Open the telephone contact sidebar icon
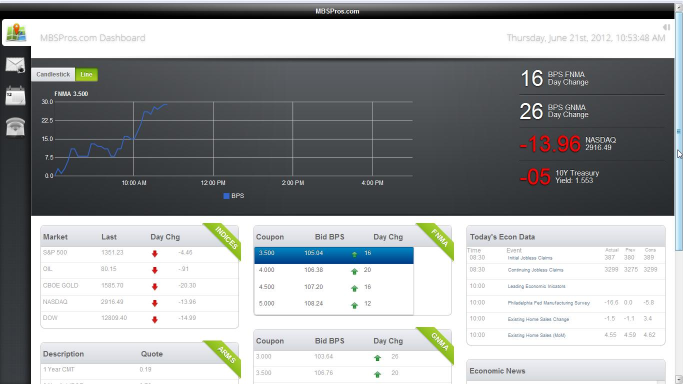 (x=15, y=127)
